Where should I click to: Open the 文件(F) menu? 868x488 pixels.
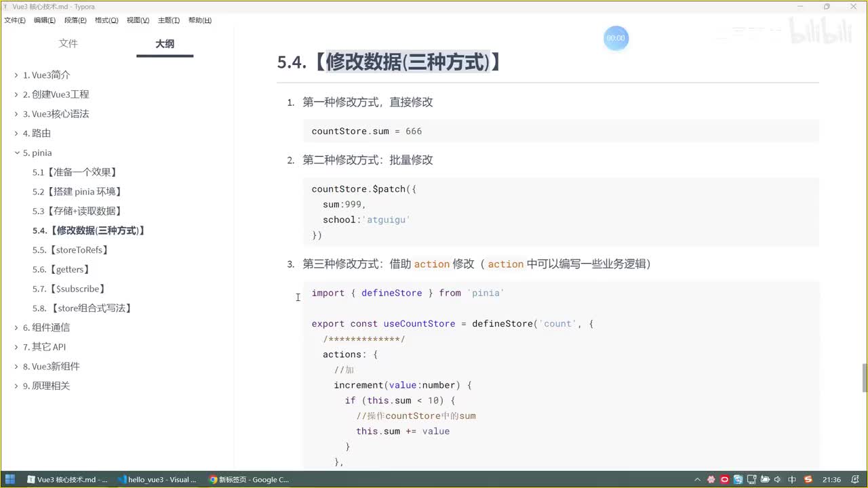(15, 20)
